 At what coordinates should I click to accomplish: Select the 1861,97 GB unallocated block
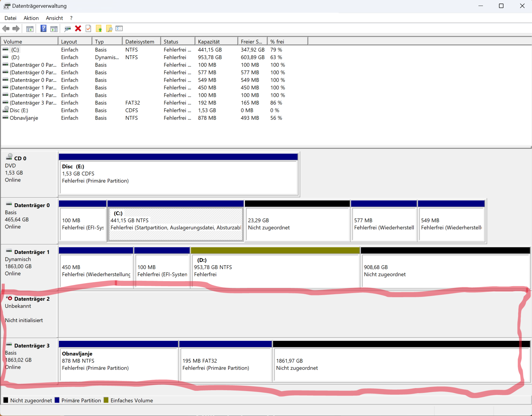tap(401, 361)
